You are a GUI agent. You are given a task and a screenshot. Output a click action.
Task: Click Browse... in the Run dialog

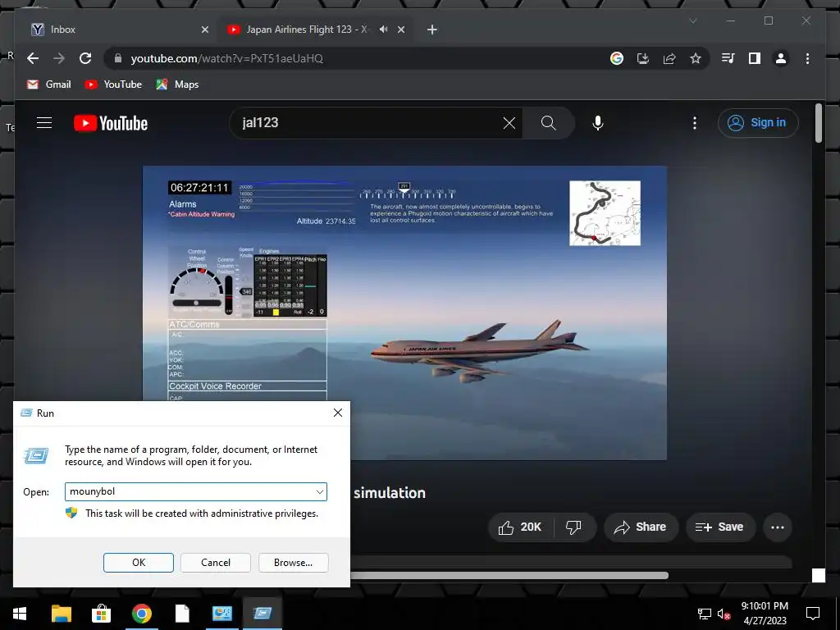[x=293, y=563]
